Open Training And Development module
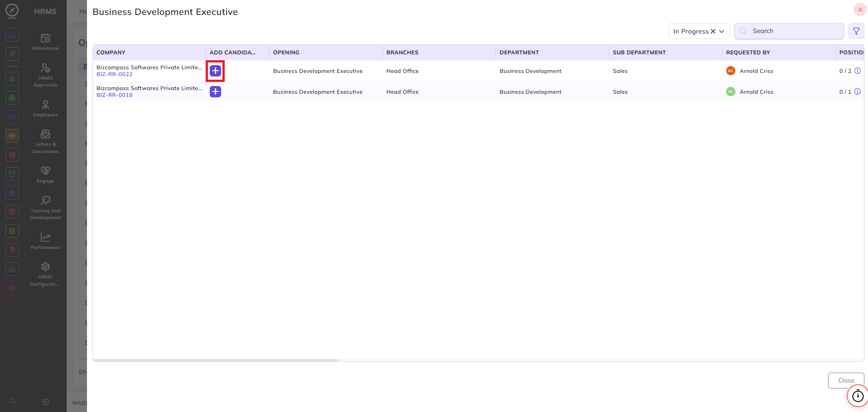This screenshot has width=868, height=412. click(45, 208)
